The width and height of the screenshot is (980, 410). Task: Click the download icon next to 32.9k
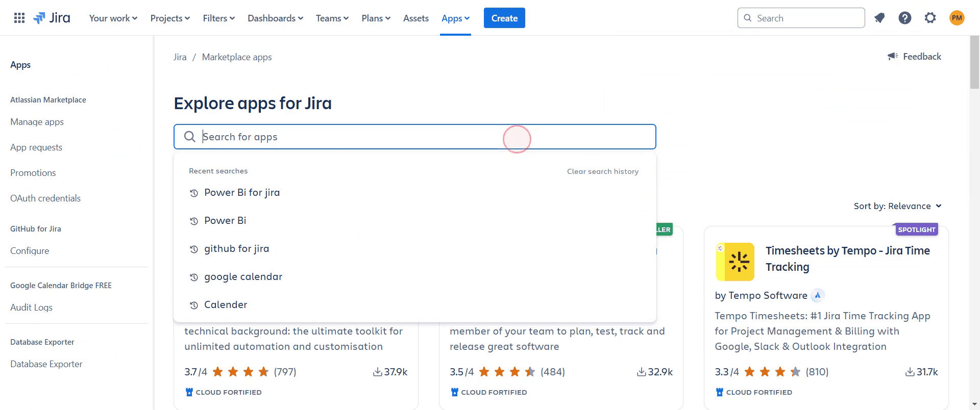tap(642, 372)
